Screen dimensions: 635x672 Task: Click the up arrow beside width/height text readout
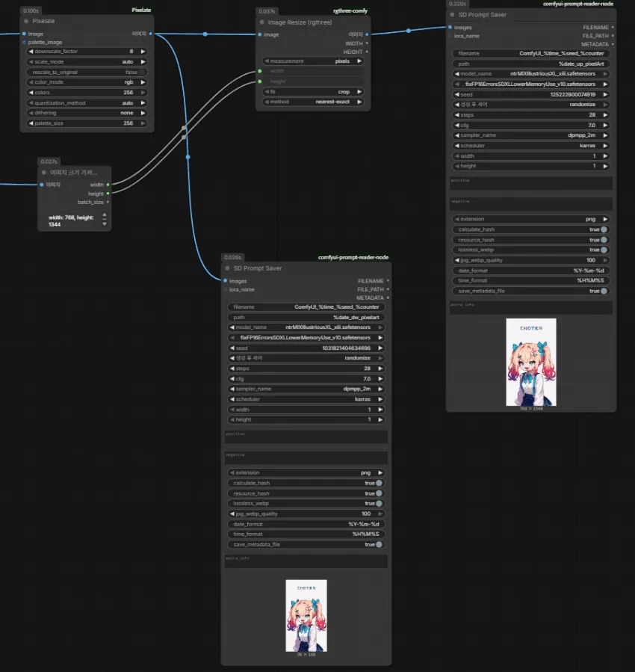click(105, 215)
